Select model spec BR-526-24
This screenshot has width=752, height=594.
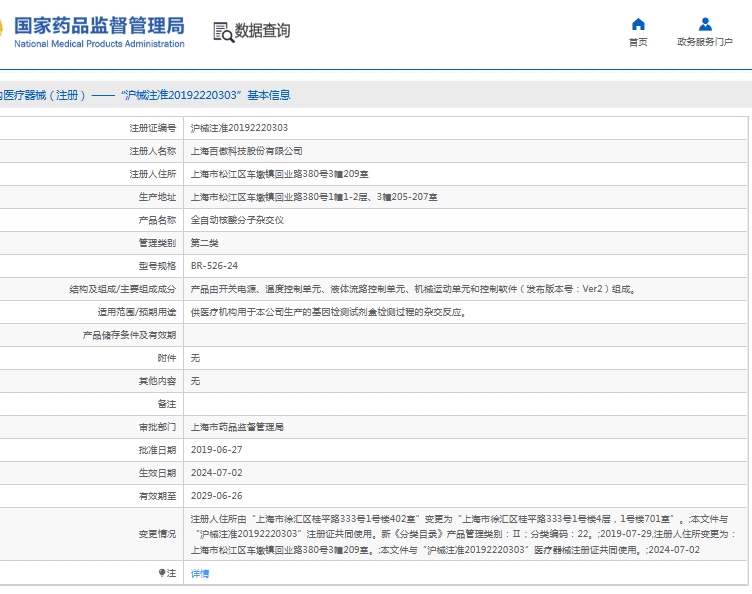tap(214, 266)
